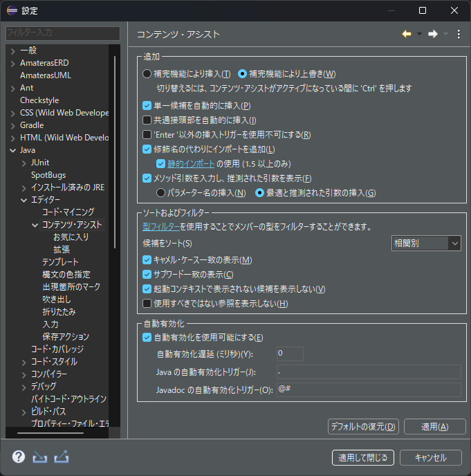Viewport: 471px width, 476px height.
Task: Click the 適用 button
Action: (435, 426)
